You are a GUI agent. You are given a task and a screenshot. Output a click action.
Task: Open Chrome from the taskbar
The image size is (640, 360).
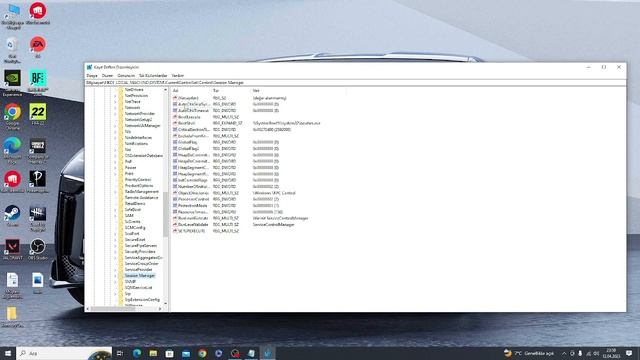[202, 353]
